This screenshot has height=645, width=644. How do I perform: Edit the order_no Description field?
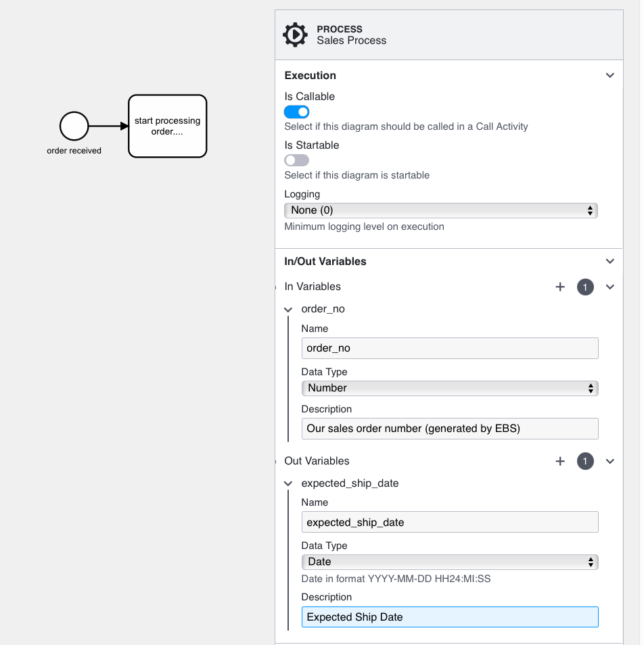(x=450, y=429)
